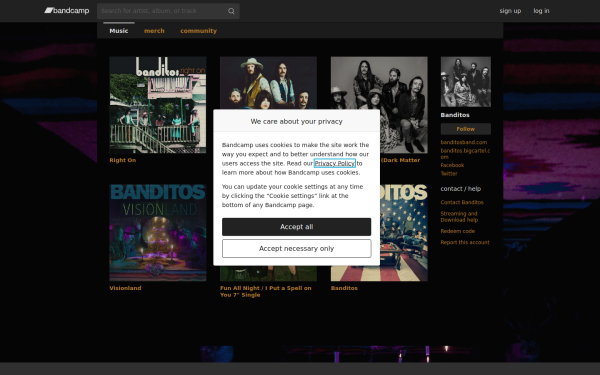Viewport: 600px width, 375px height.
Task: Click the Accept all cookies button
Action: (297, 227)
